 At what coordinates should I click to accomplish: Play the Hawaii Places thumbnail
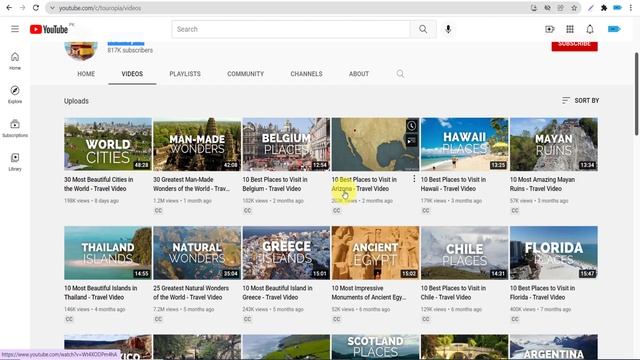pyautogui.click(x=464, y=144)
